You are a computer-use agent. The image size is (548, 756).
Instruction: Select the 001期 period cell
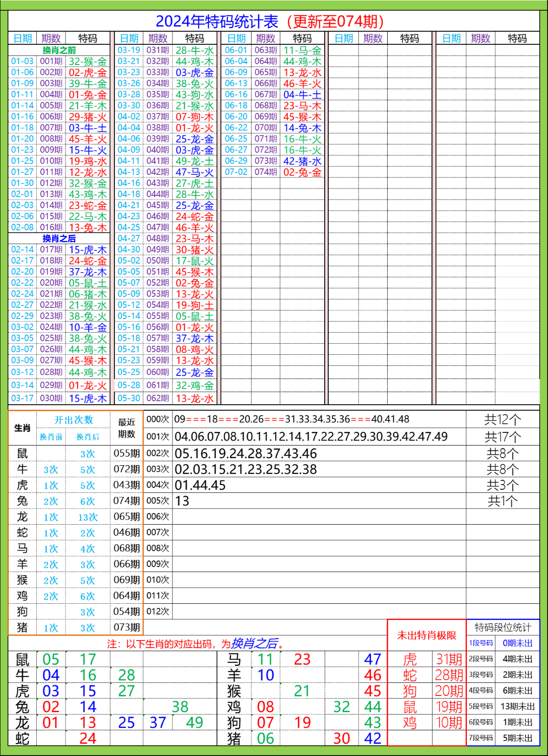(x=51, y=61)
